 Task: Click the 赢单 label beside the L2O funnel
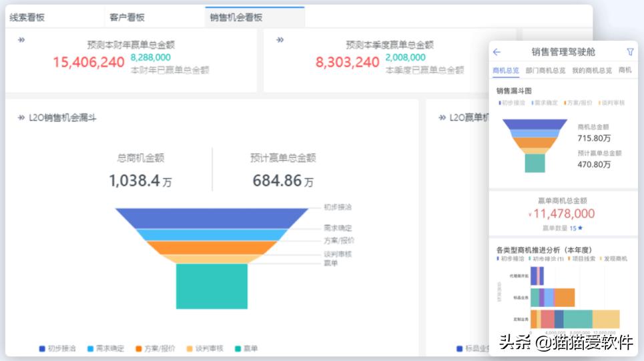point(330,263)
